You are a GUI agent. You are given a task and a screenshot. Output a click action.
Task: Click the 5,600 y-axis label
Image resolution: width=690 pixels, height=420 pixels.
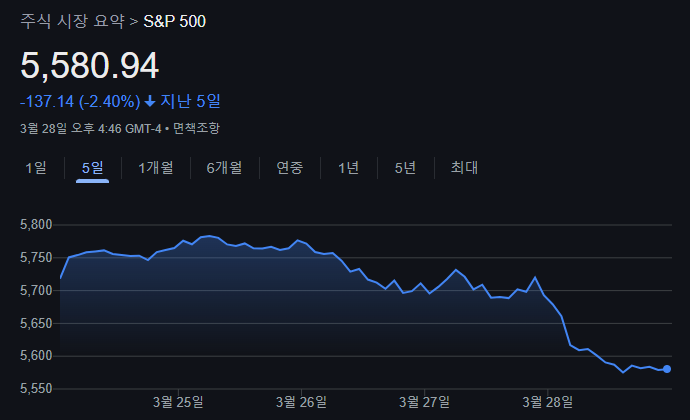click(36, 356)
